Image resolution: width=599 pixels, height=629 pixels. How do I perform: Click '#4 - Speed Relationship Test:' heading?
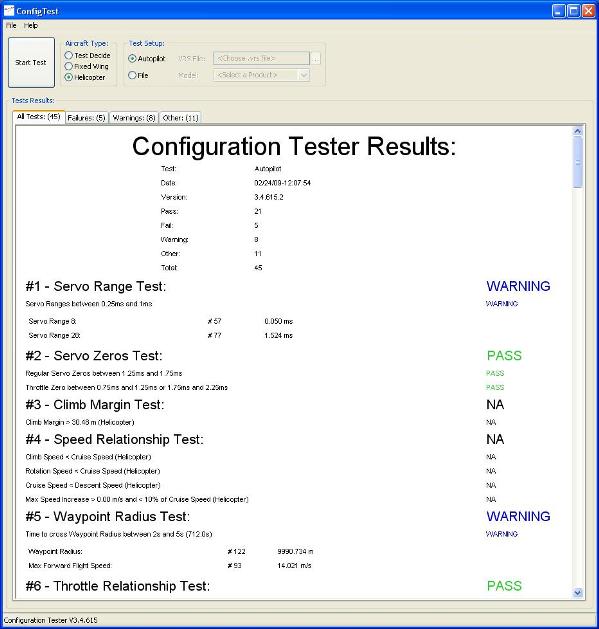click(114, 440)
